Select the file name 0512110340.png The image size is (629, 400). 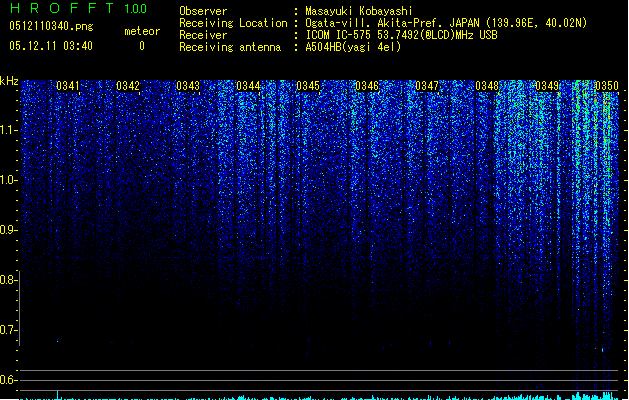tap(51, 26)
